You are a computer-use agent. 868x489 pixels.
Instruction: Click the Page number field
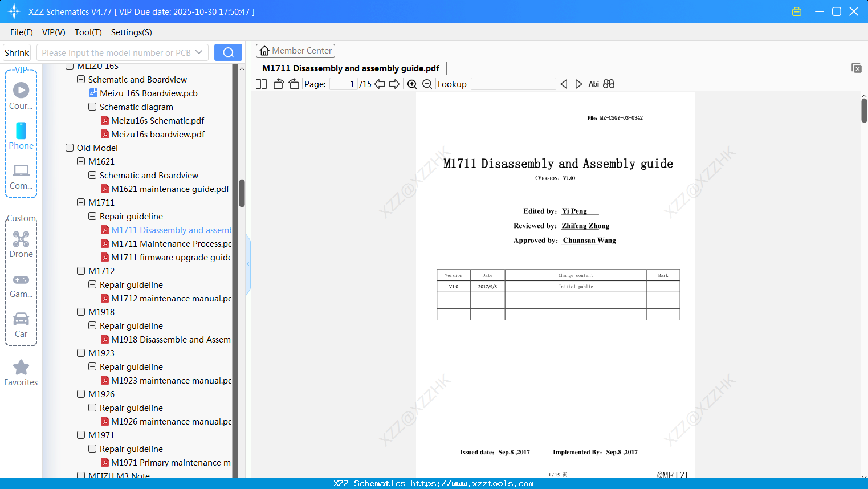[344, 84]
